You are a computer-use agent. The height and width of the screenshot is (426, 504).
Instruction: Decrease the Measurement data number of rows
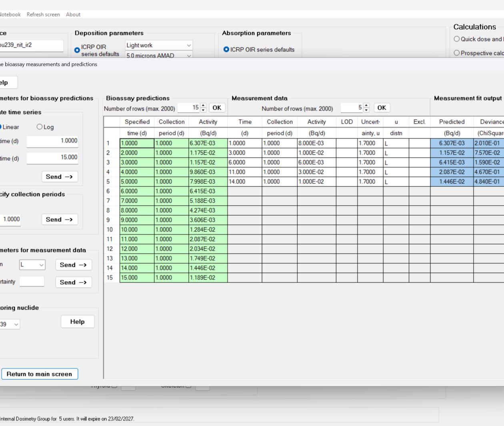coord(366,110)
